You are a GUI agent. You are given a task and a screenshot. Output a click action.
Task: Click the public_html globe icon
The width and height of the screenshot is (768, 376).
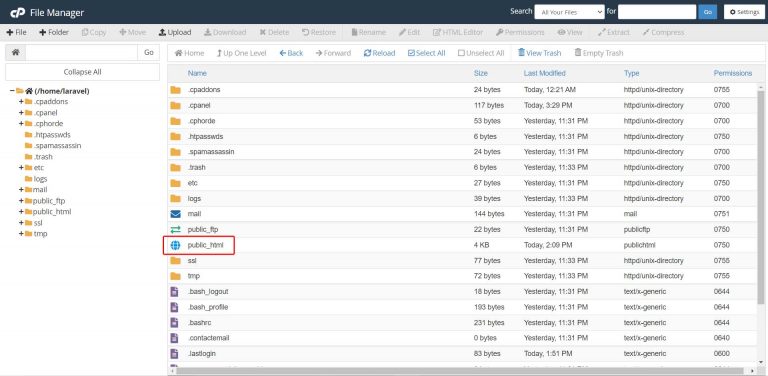click(x=175, y=245)
